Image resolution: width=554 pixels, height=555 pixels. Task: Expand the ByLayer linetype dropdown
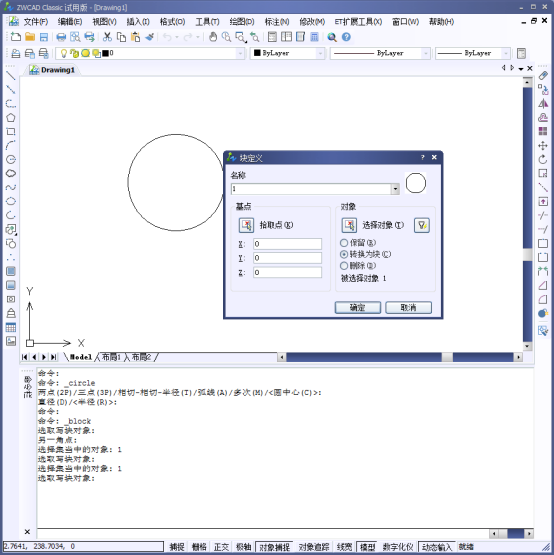coord(426,53)
